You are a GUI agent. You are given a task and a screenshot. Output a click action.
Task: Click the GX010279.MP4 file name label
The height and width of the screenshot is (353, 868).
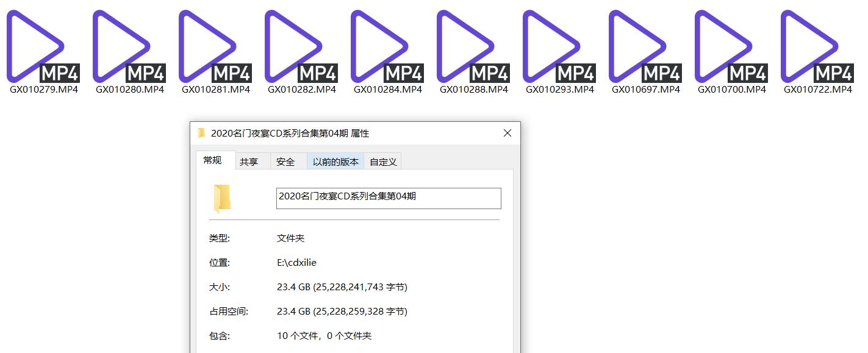[44, 89]
